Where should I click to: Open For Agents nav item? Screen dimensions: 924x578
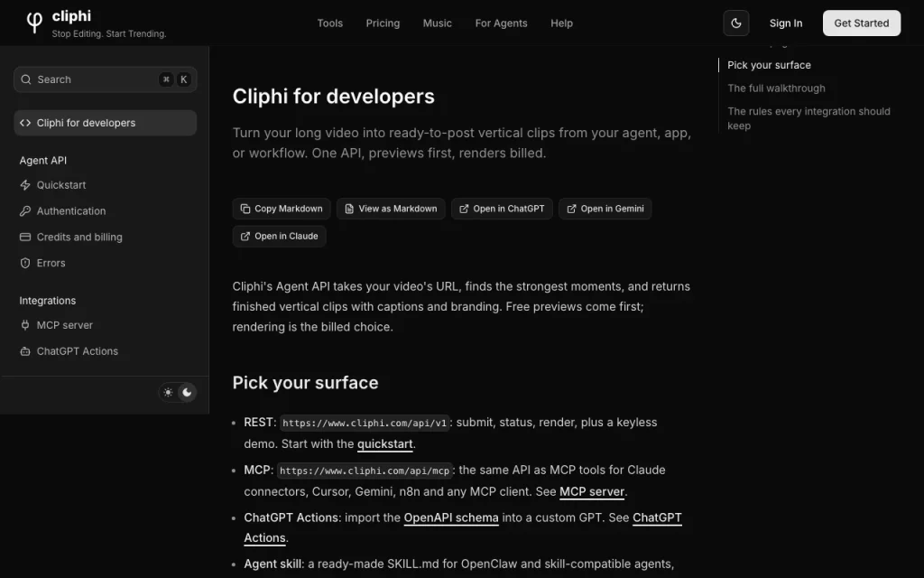pyautogui.click(x=502, y=23)
